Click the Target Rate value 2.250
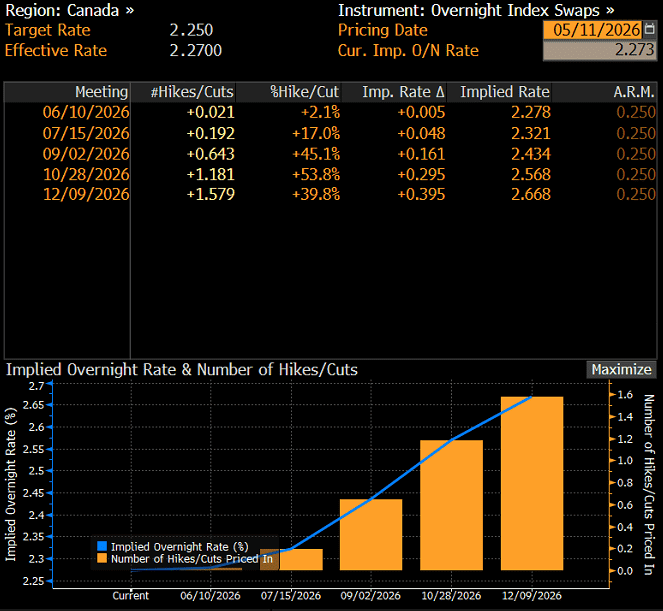Image resolution: width=663 pixels, height=611 pixels. [191, 30]
